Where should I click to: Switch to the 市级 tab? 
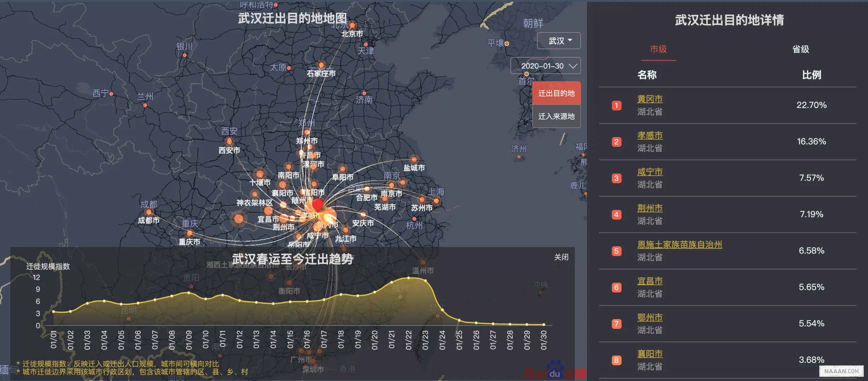(x=658, y=49)
